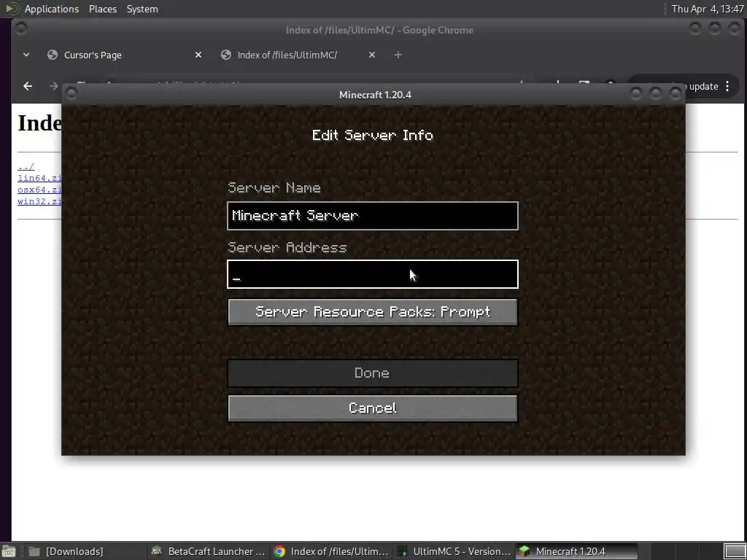This screenshot has height=560, width=747.
Task: Switch to Chrome Index of /files taskbar item
Action: pyautogui.click(x=332, y=551)
